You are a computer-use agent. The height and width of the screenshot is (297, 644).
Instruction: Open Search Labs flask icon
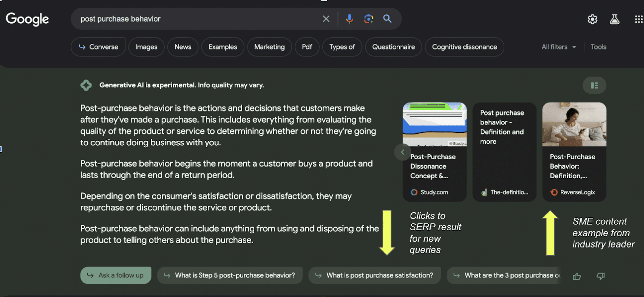614,19
